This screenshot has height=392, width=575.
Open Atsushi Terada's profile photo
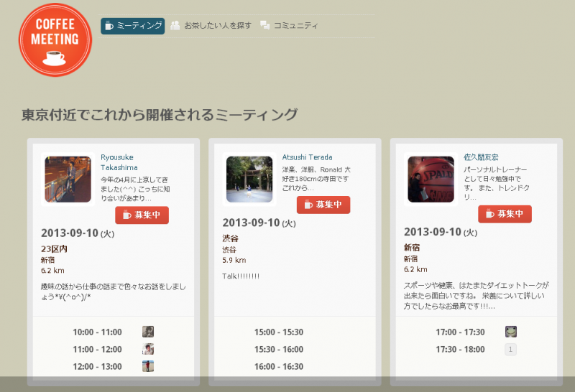pos(249,179)
